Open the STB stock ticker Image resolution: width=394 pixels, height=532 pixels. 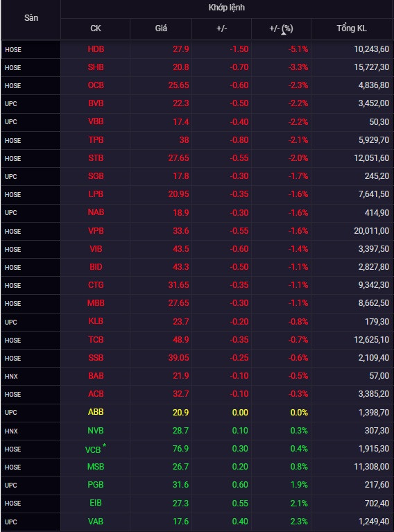(x=96, y=158)
